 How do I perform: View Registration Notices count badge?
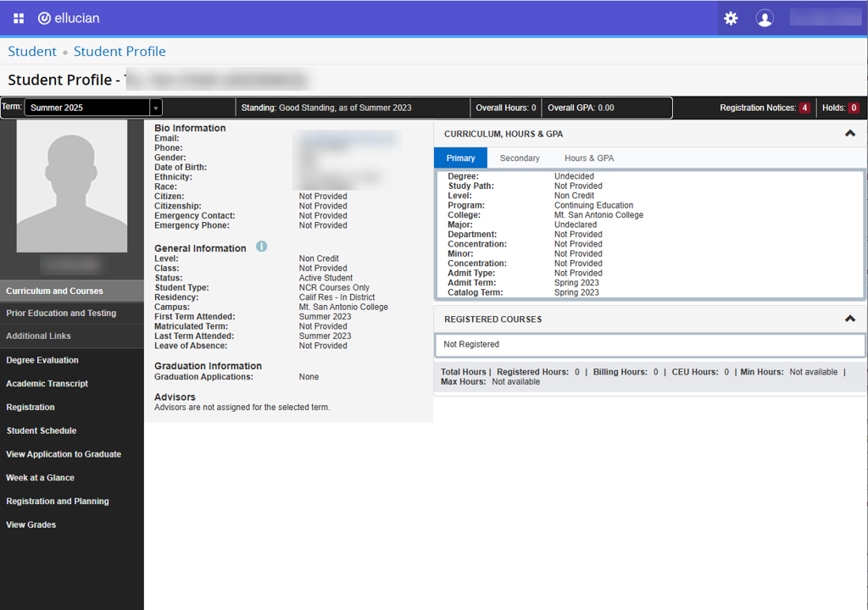(x=804, y=108)
